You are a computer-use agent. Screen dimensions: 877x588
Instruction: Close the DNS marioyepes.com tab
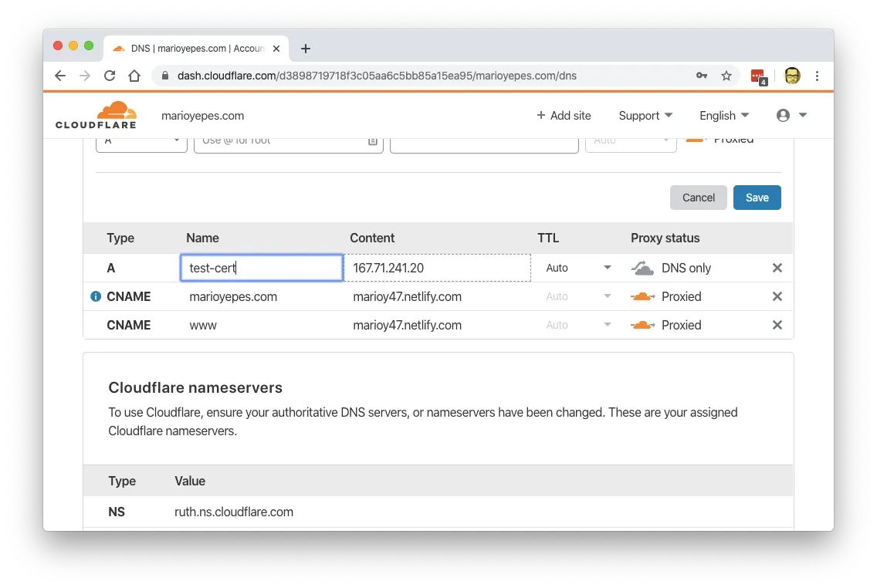(276, 49)
